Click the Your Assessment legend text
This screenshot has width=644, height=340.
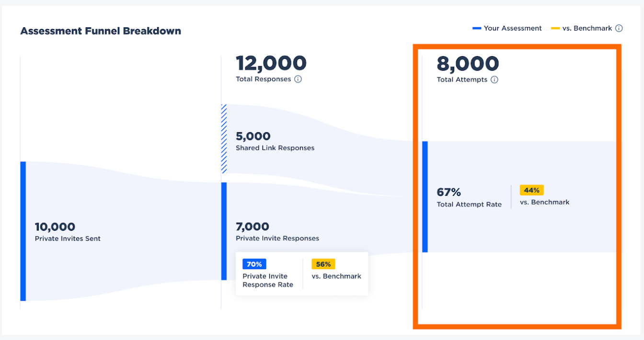click(513, 28)
